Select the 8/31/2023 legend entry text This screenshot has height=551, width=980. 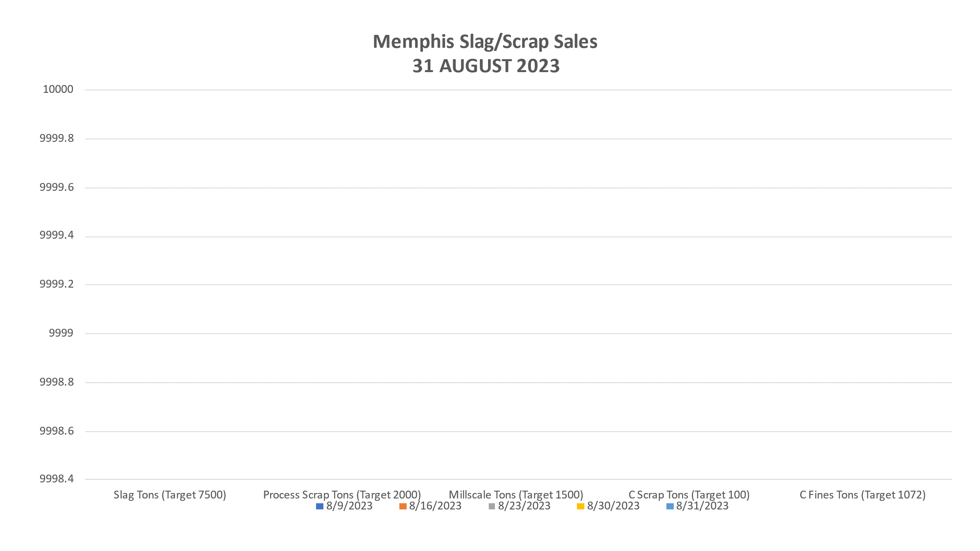point(702,506)
